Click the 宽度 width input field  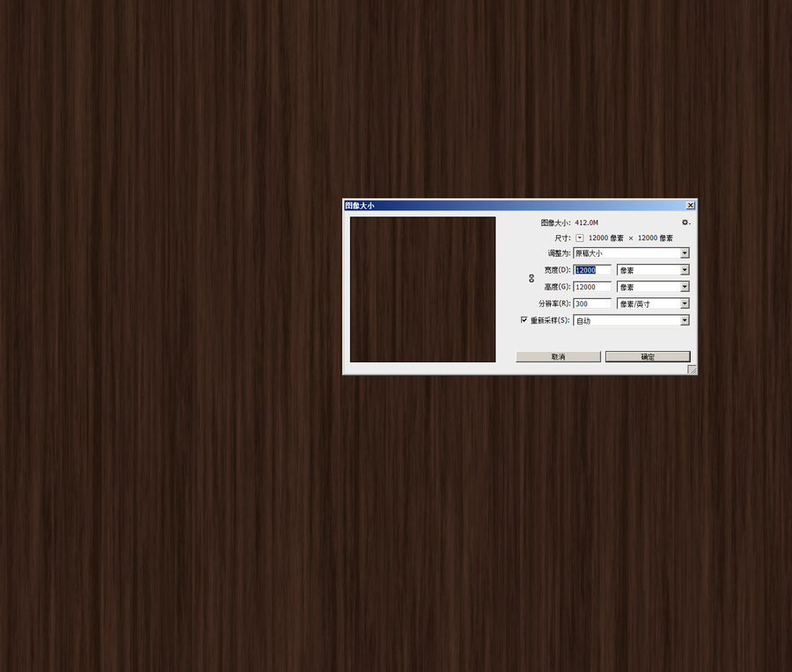pyautogui.click(x=592, y=270)
